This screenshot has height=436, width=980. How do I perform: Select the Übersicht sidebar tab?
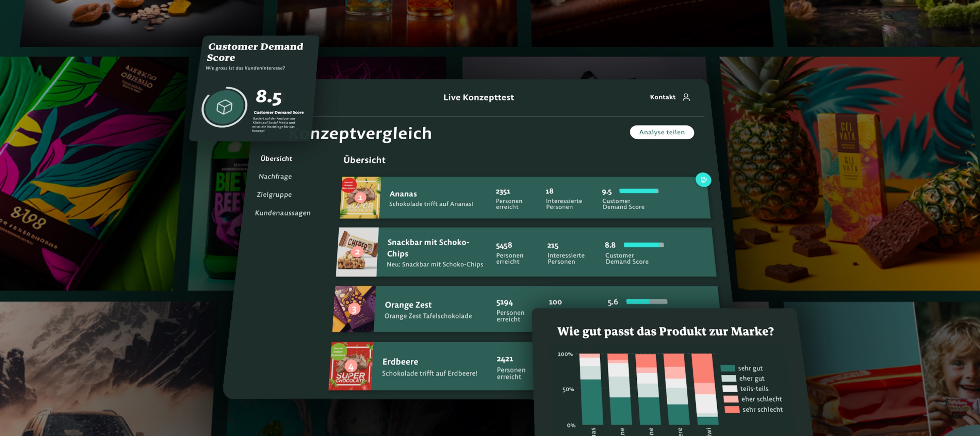tap(276, 158)
